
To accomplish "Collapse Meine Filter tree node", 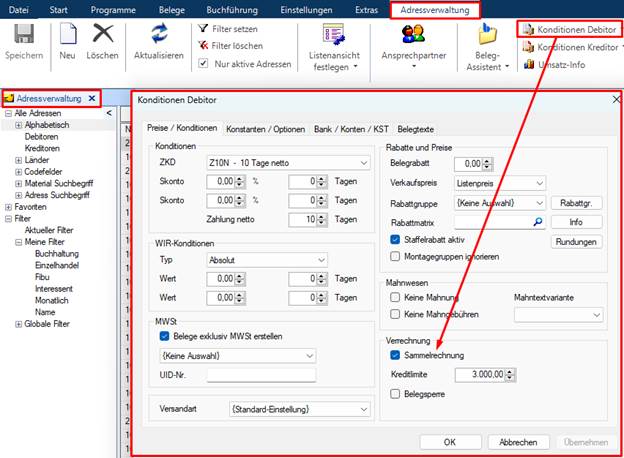I will tap(18, 242).
